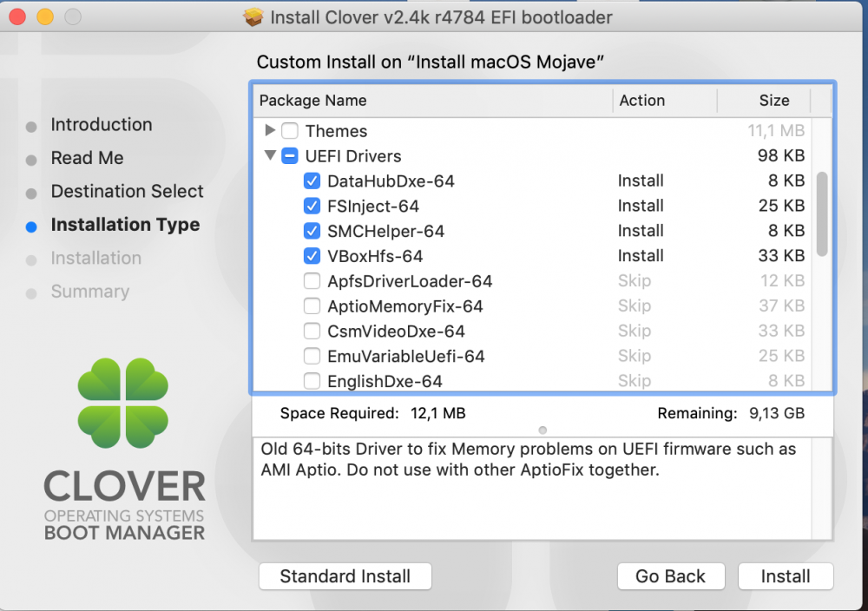Click the Go Back button
868x611 pixels.
tap(670, 576)
